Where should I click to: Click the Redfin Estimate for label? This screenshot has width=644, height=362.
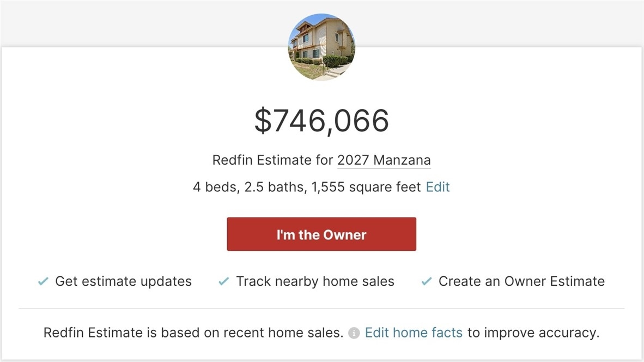tap(272, 160)
